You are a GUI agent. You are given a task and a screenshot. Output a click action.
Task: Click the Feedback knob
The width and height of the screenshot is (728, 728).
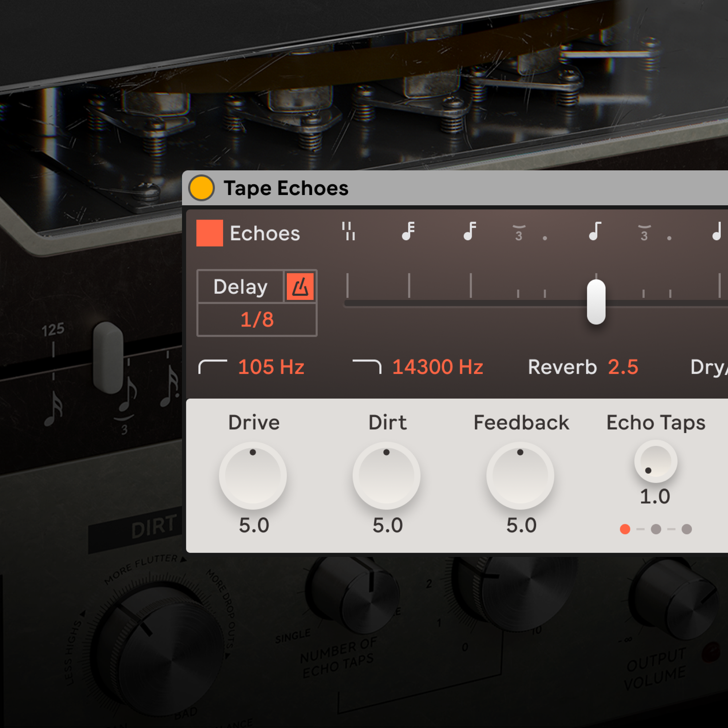pyautogui.click(x=520, y=475)
